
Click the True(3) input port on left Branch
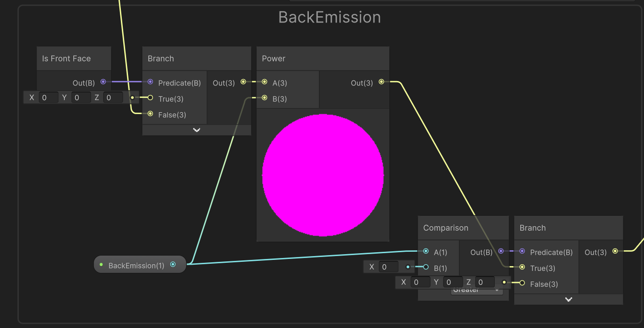(x=150, y=98)
